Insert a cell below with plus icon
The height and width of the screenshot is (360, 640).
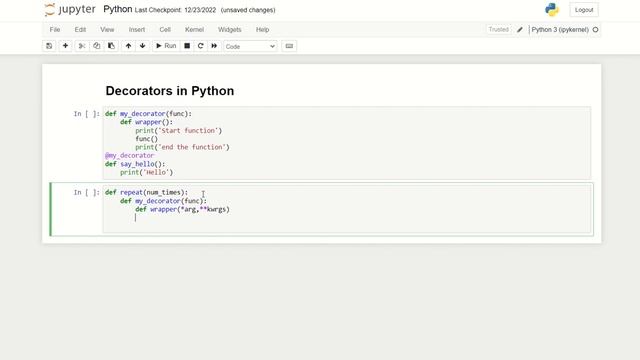coord(65,46)
